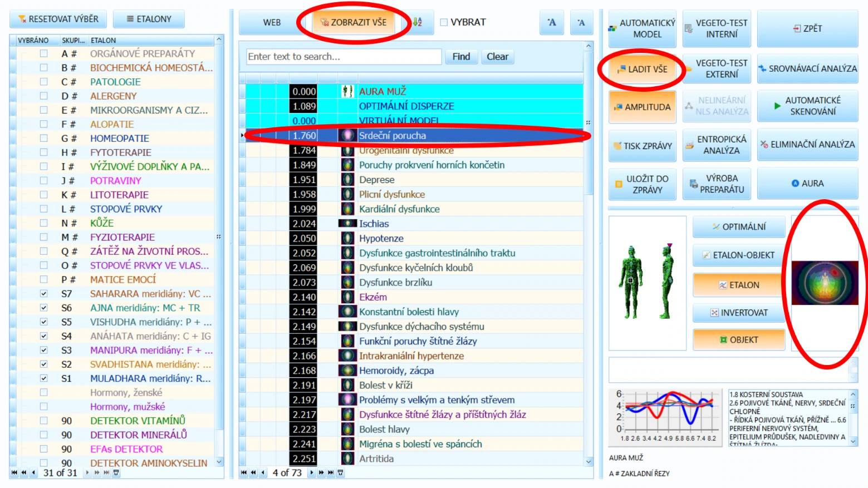Click the Clear button

click(497, 57)
